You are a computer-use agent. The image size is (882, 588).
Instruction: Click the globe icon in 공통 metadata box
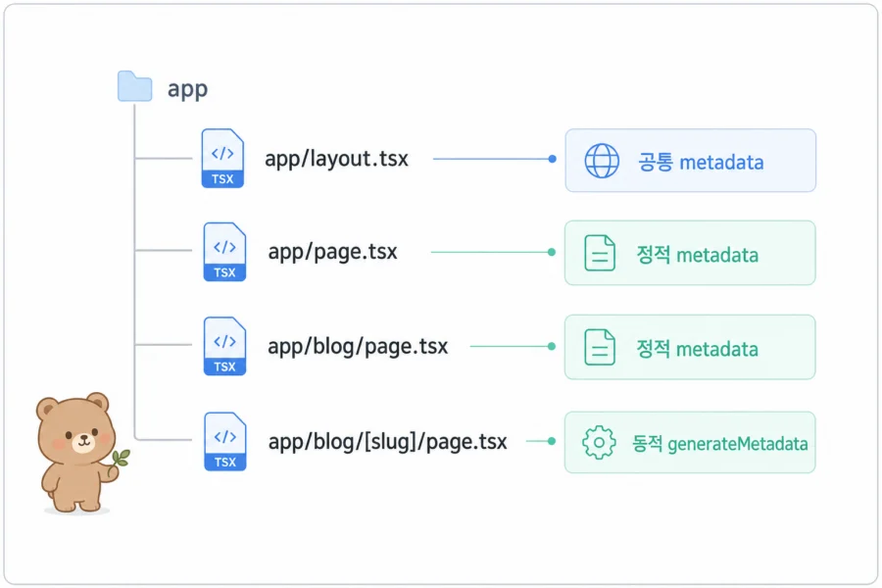(602, 161)
